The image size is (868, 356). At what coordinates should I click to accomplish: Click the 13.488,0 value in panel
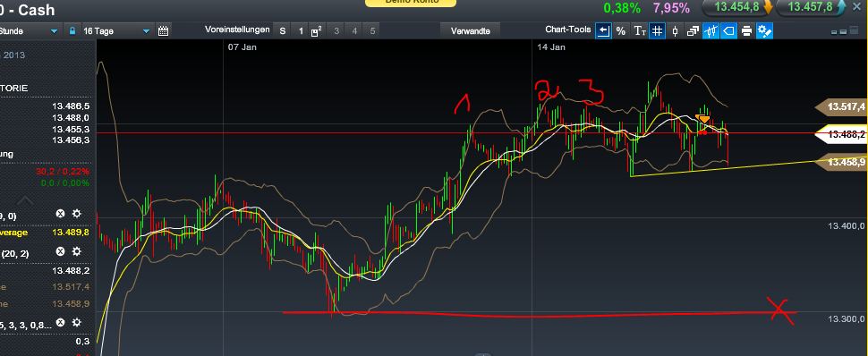pos(71,117)
